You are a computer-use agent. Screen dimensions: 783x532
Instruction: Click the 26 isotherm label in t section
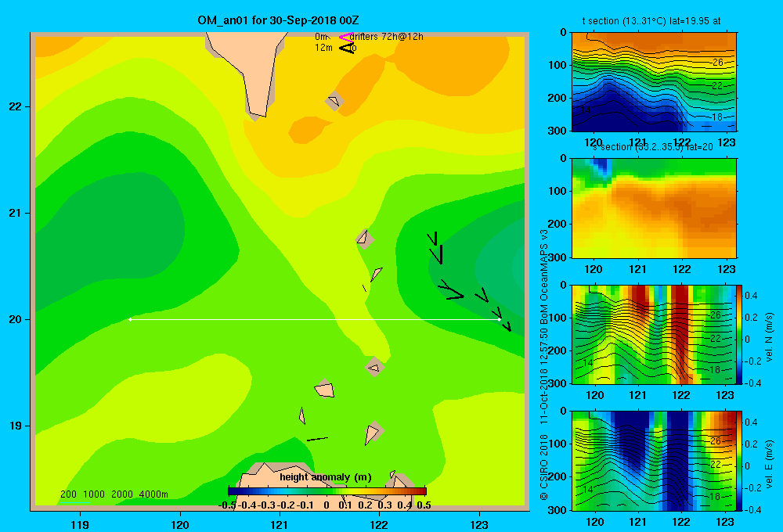(717, 63)
